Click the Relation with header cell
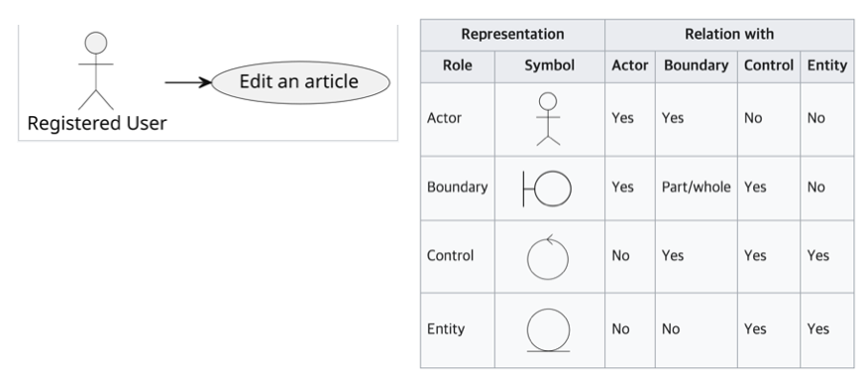The width and height of the screenshot is (868, 377). pos(729,35)
